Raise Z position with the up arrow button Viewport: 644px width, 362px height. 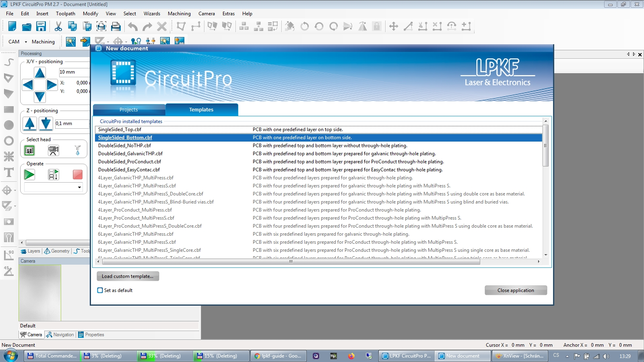tap(30, 123)
